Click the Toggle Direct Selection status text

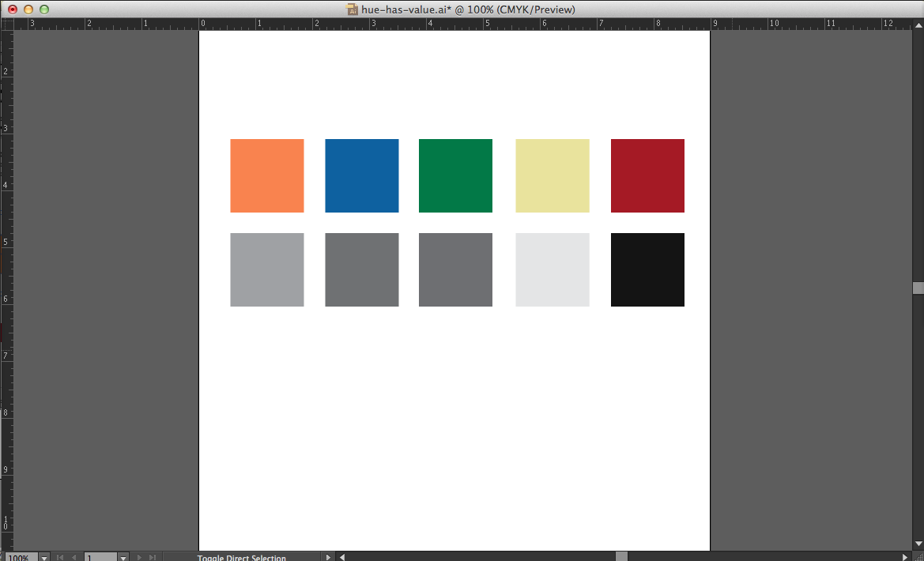(x=241, y=557)
